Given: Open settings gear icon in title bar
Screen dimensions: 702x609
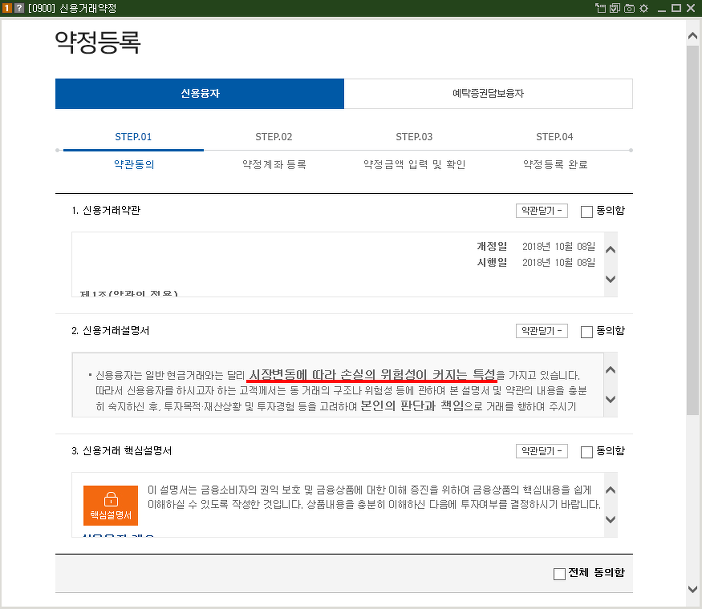Looking at the screenshot, I should pos(644,8).
